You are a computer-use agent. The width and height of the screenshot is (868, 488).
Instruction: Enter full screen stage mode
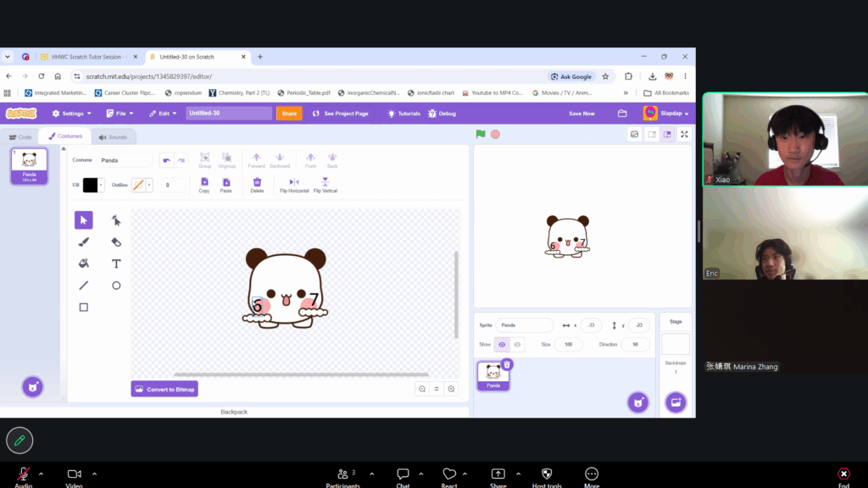684,135
